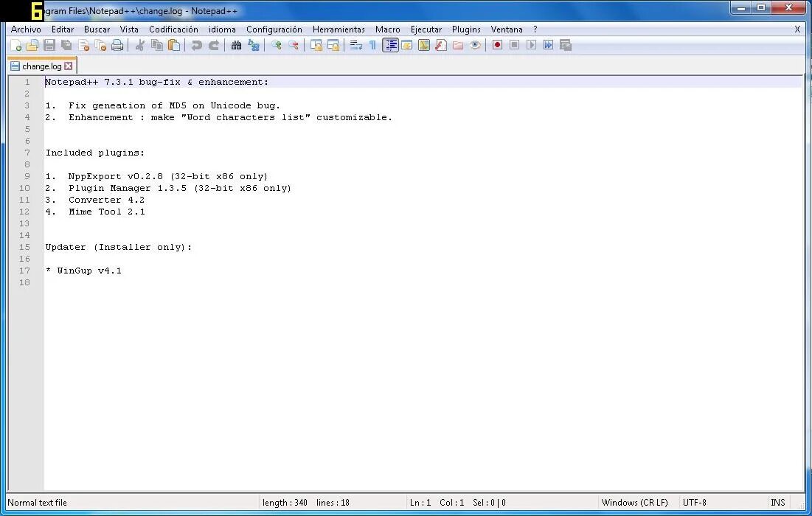
Task: Click the 'Plugin Manager 1.3.5' line
Action: point(168,189)
